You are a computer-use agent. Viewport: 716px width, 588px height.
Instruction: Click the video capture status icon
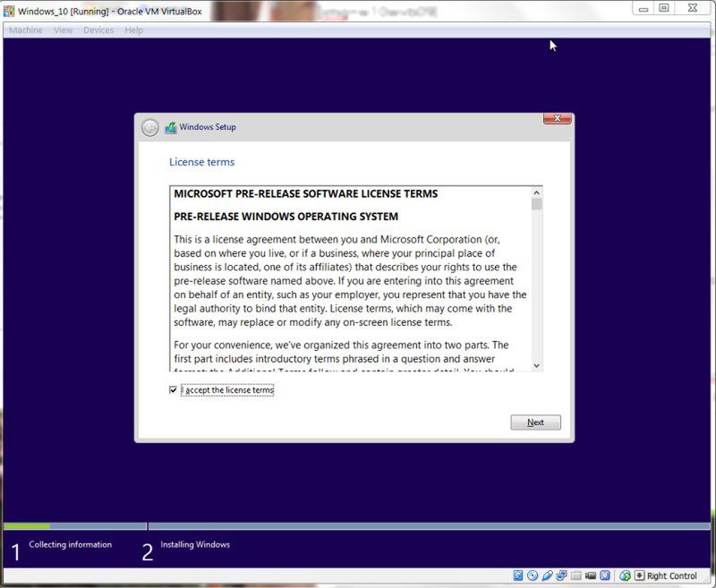coord(591,575)
